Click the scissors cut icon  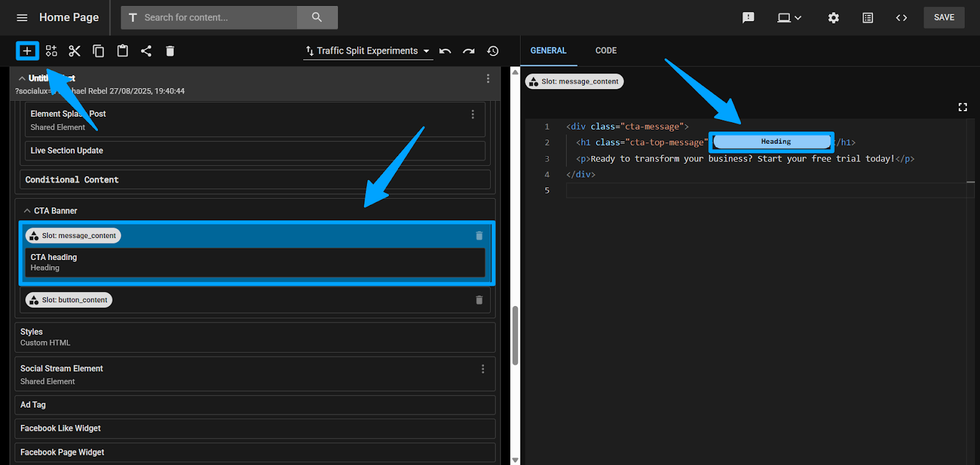pos(75,51)
